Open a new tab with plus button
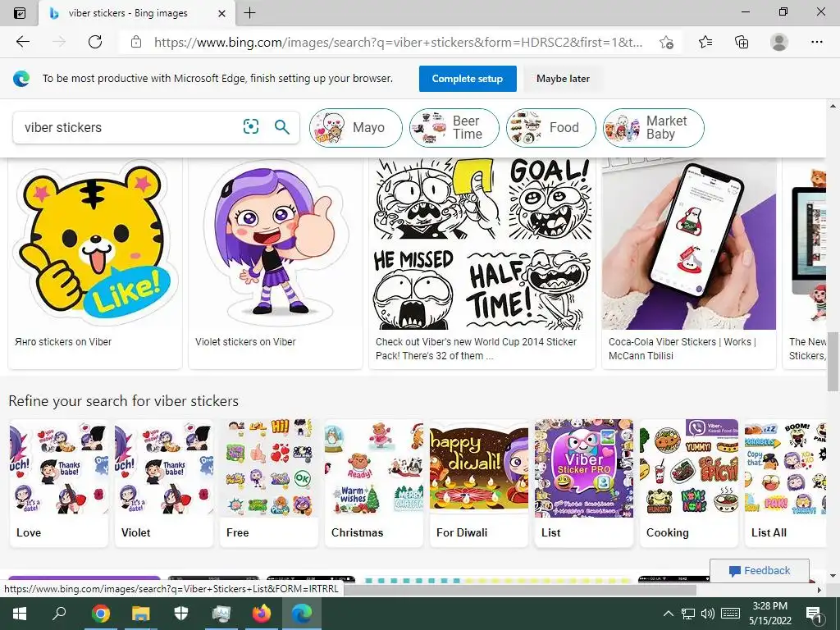 click(x=249, y=13)
